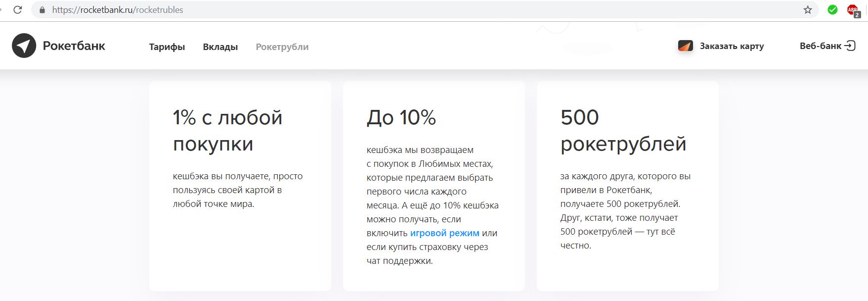Click the Рокетбанк brand name
The image size is (868, 301).
[x=74, y=46]
